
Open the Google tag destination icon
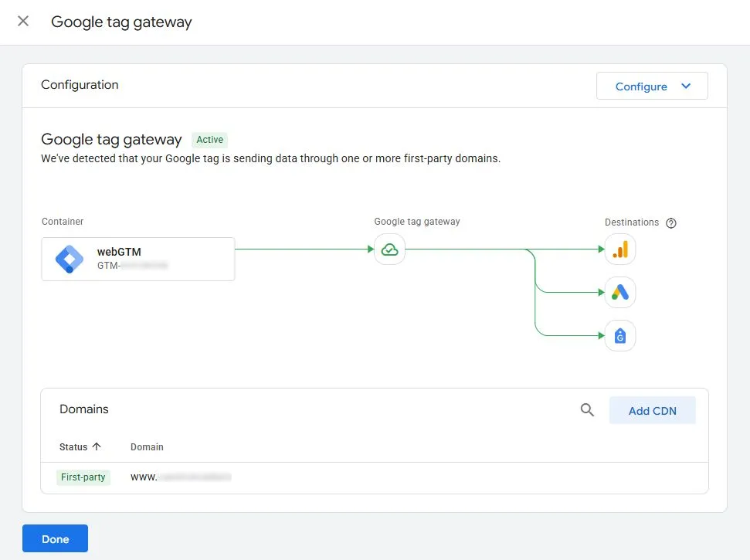(620, 336)
